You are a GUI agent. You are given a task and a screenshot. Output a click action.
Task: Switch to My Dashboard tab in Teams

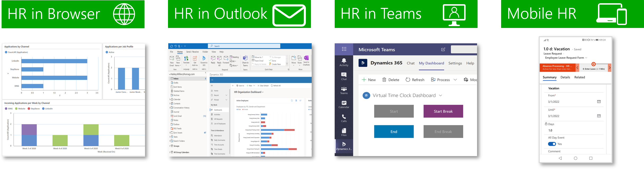(x=431, y=63)
